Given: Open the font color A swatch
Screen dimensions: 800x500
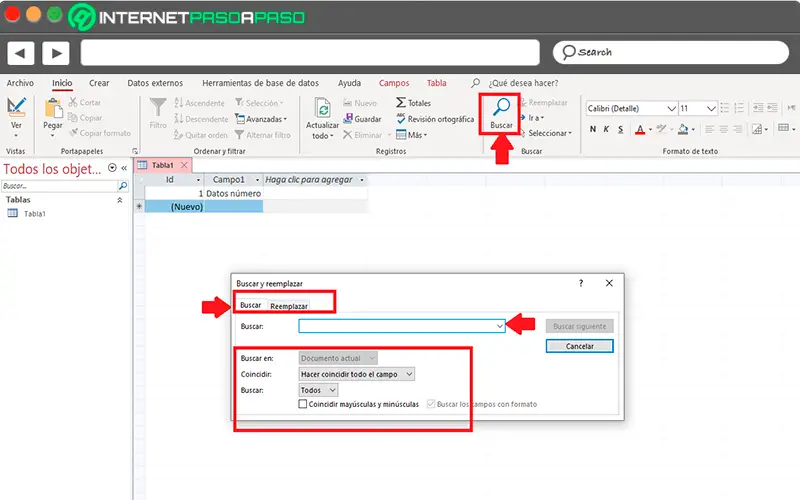Looking at the screenshot, I should [x=640, y=129].
